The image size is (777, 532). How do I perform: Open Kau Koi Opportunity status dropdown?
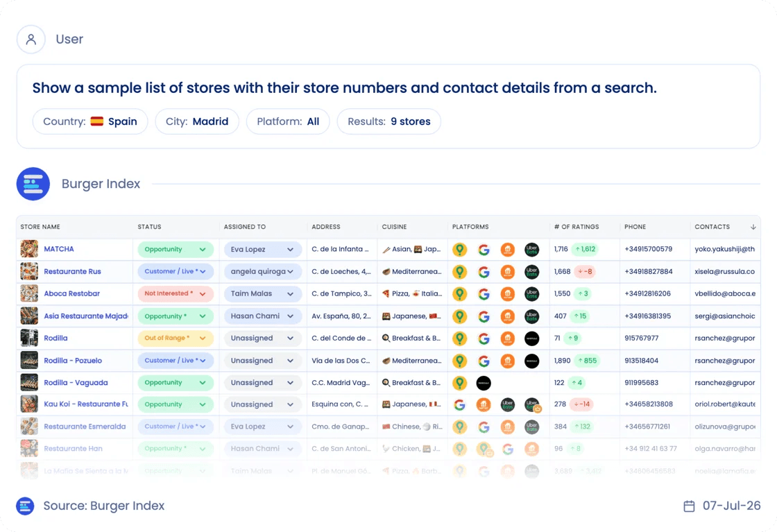(176, 404)
